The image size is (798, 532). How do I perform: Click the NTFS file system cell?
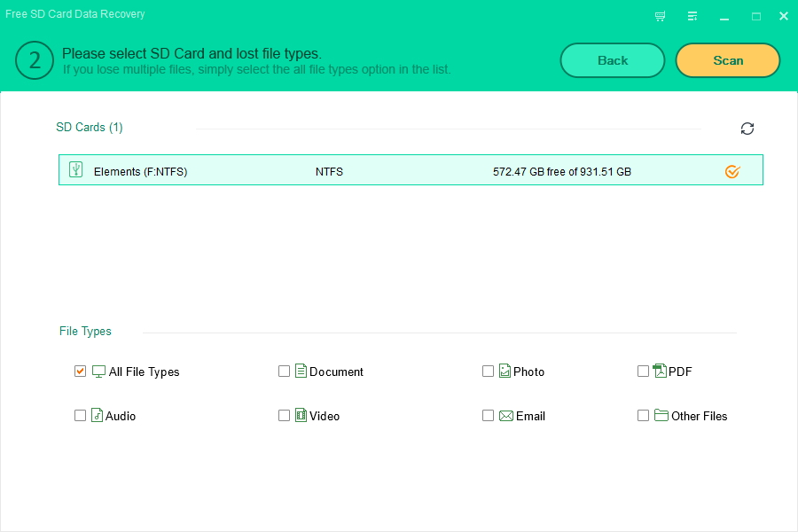(329, 171)
